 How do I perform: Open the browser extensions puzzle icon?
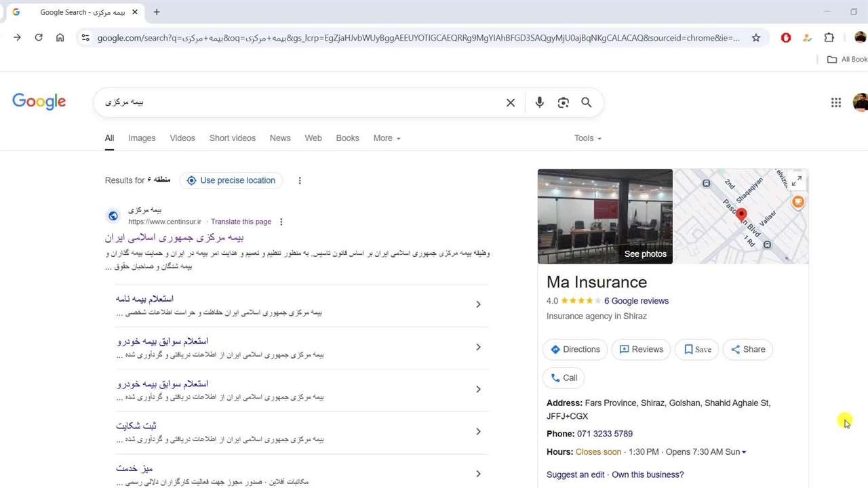pos(829,38)
